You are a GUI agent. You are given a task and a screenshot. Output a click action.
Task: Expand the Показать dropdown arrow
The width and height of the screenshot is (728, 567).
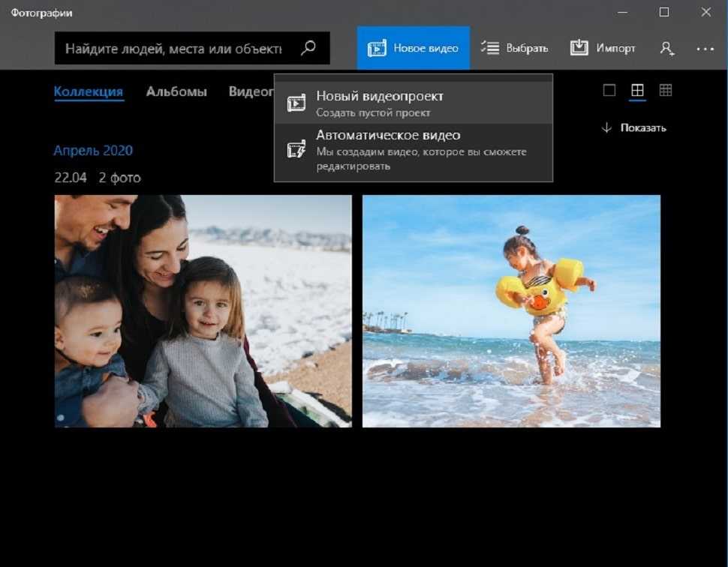click(x=606, y=128)
